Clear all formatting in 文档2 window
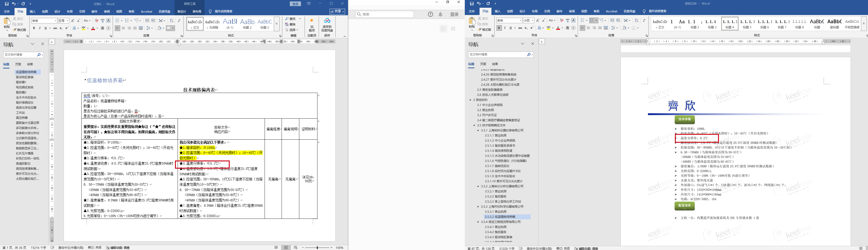The image size is (868, 250). pyautogui.click(x=97, y=21)
